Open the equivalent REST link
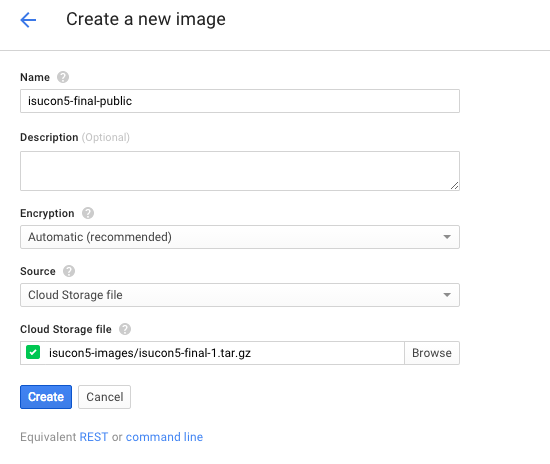The height and width of the screenshot is (464, 550). tap(94, 437)
